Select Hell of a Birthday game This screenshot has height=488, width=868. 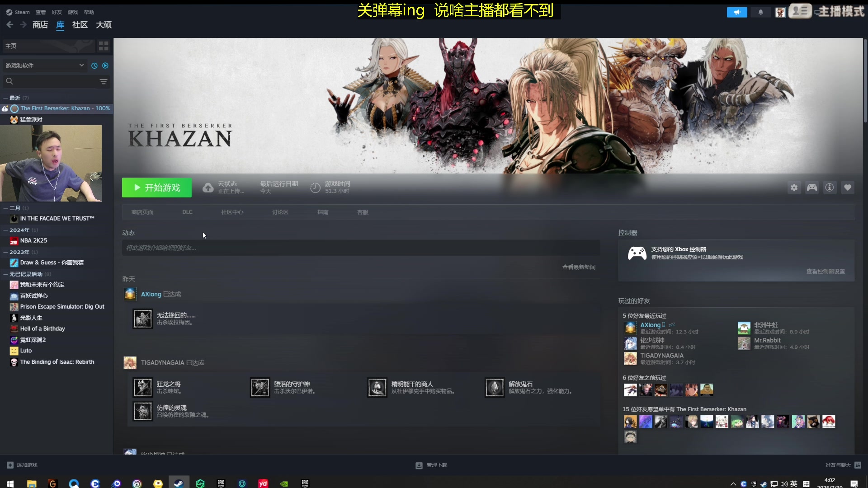coord(42,329)
